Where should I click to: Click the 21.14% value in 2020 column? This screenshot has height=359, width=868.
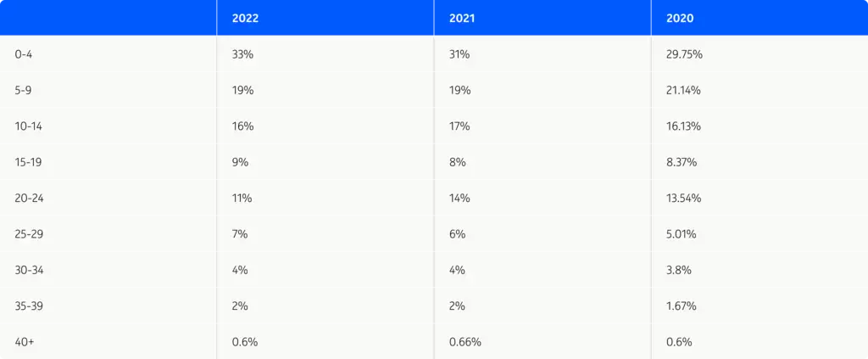click(684, 90)
